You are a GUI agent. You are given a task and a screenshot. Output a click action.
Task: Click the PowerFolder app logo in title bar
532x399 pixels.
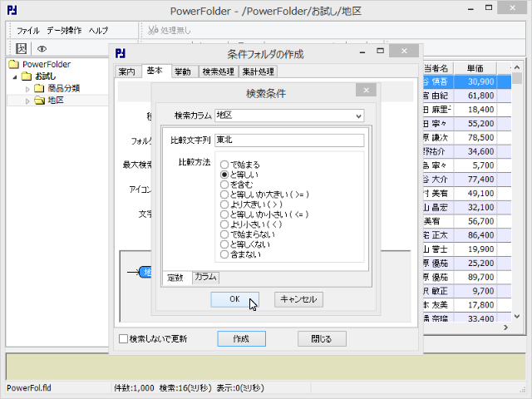(x=12, y=10)
